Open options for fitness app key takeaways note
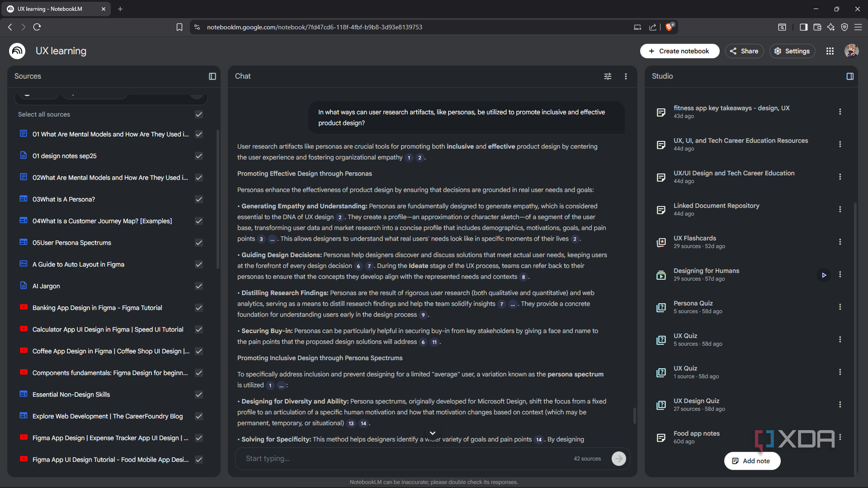Viewport: 868px width, 488px height. [x=840, y=111]
